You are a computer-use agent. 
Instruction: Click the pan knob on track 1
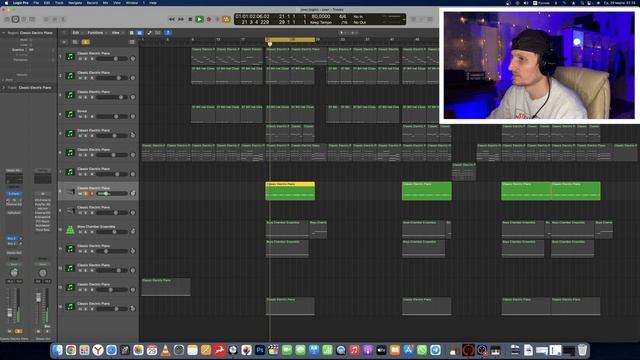(133, 59)
